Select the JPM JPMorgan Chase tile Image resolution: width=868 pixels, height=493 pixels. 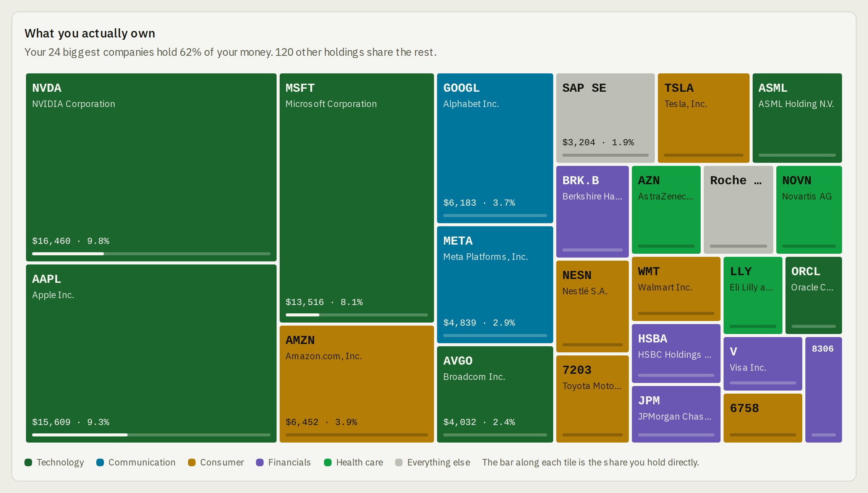pyautogui.click(x=676, y=414)
